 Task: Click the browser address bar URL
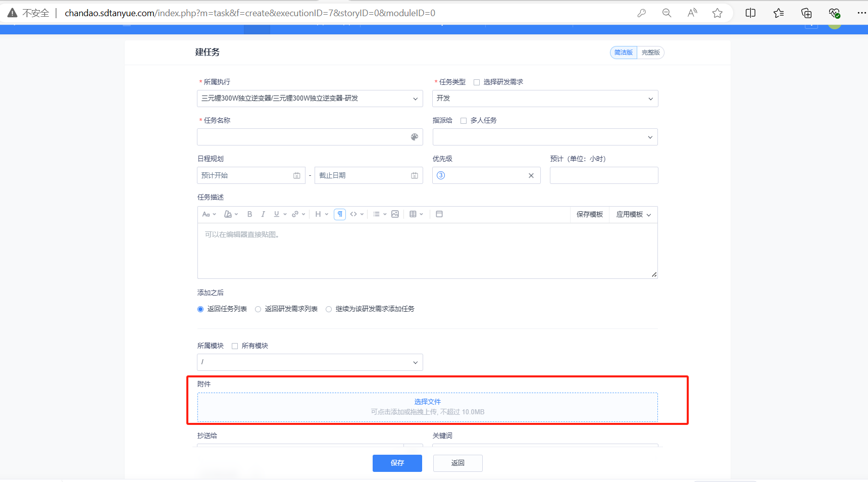click(x=250, y=13)
